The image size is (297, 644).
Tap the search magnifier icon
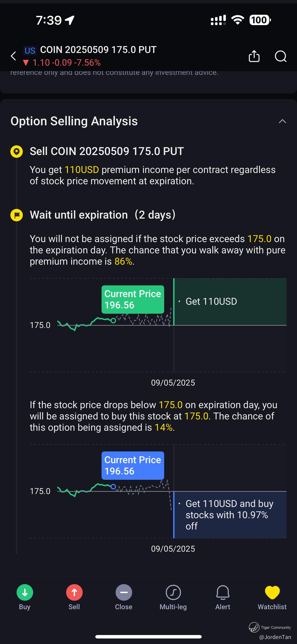(280, 56)
